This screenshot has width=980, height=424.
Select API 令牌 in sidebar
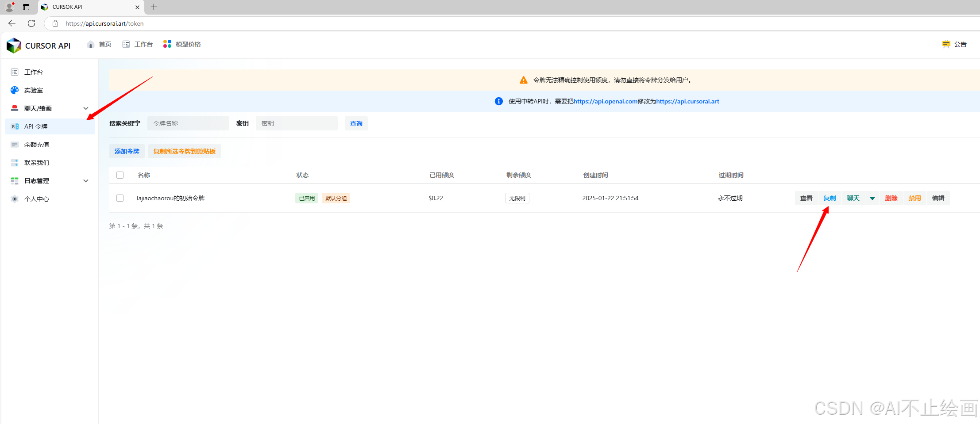50,126
